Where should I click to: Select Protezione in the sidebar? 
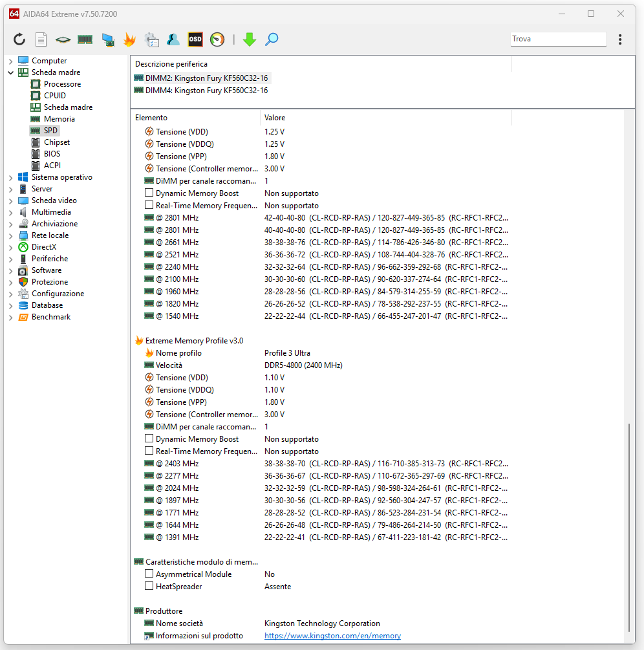pos(50,282)
